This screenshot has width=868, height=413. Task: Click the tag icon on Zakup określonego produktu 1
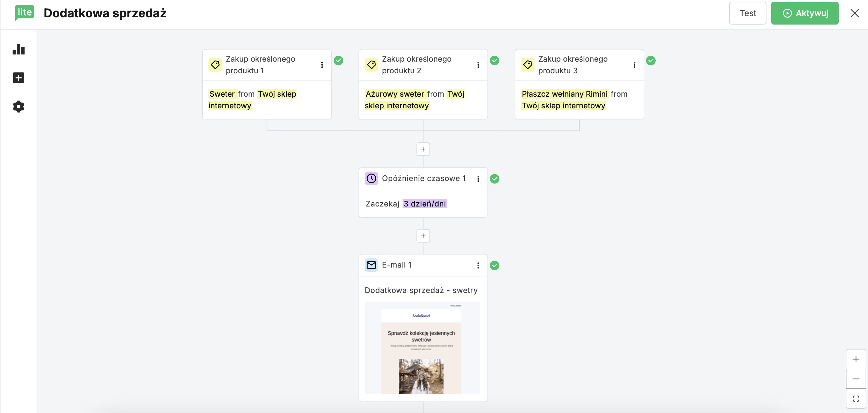(215, 65)
